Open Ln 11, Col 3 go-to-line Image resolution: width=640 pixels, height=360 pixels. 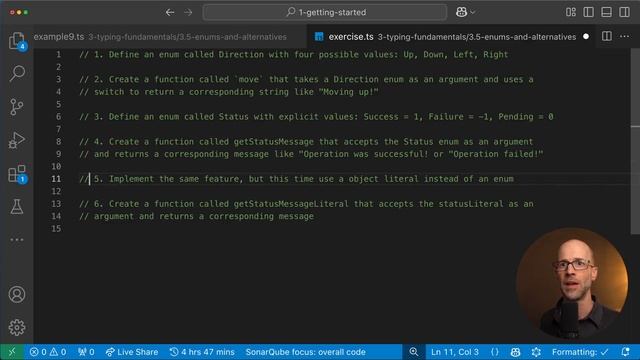click(455, 352)
